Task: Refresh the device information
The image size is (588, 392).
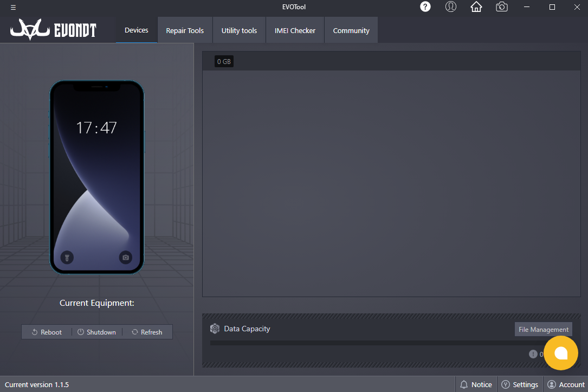Action: 147,332
